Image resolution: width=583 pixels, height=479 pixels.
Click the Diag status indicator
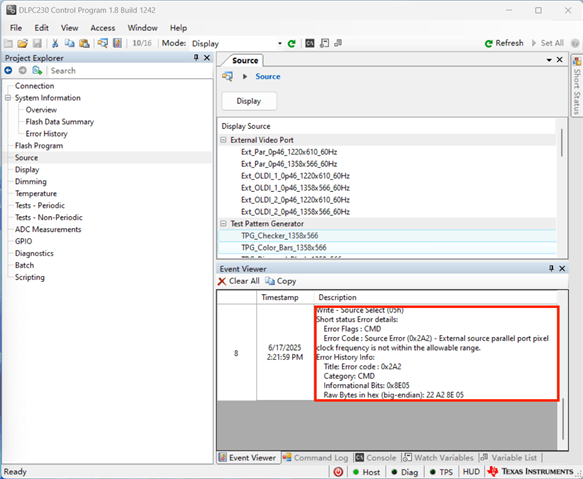pos(405,472)
